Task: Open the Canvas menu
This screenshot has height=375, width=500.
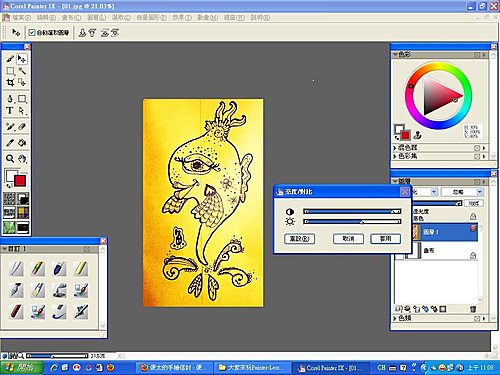Action: tap(71, 17)
